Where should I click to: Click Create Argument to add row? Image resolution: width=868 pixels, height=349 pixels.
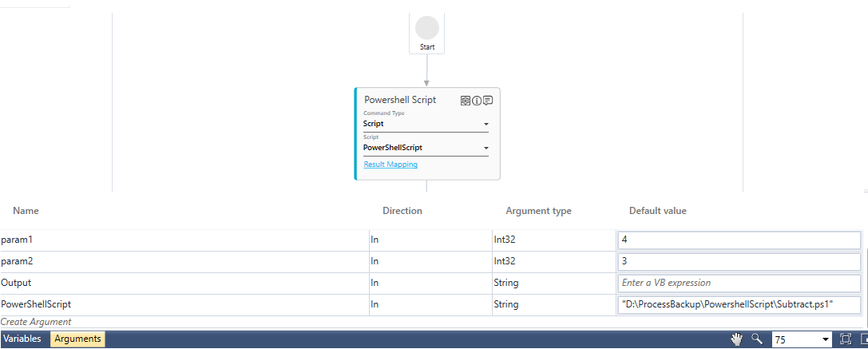36,322
